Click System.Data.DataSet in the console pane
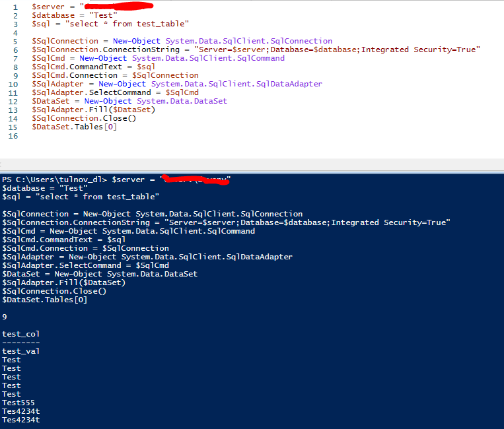 pyautogui.click(x=153, y=274)
